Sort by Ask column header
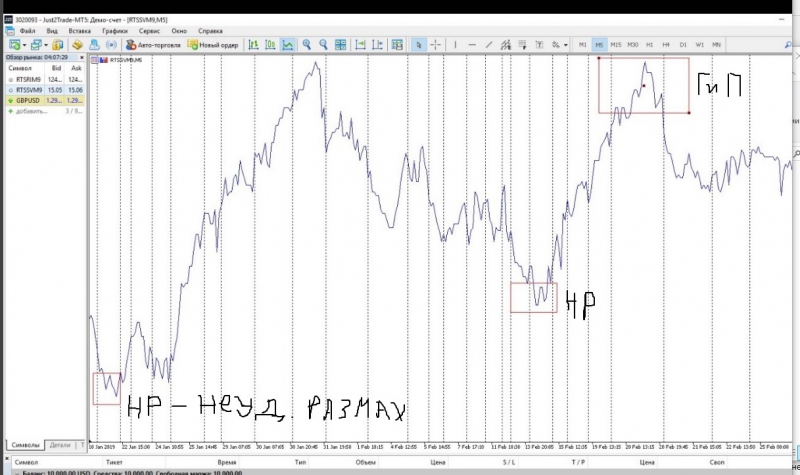Screen dimensions: 800x475 click(76, 68)
